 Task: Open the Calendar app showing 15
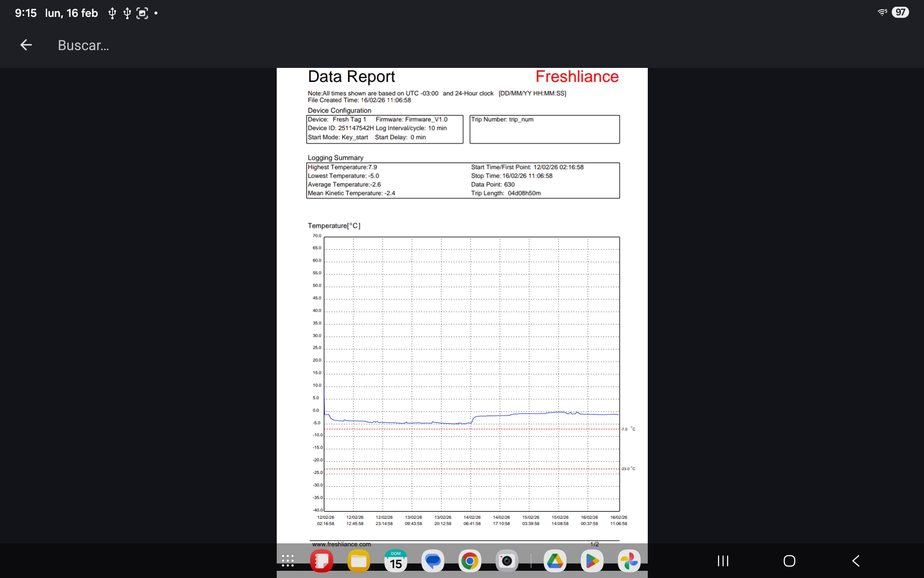(x=396, y=561)
